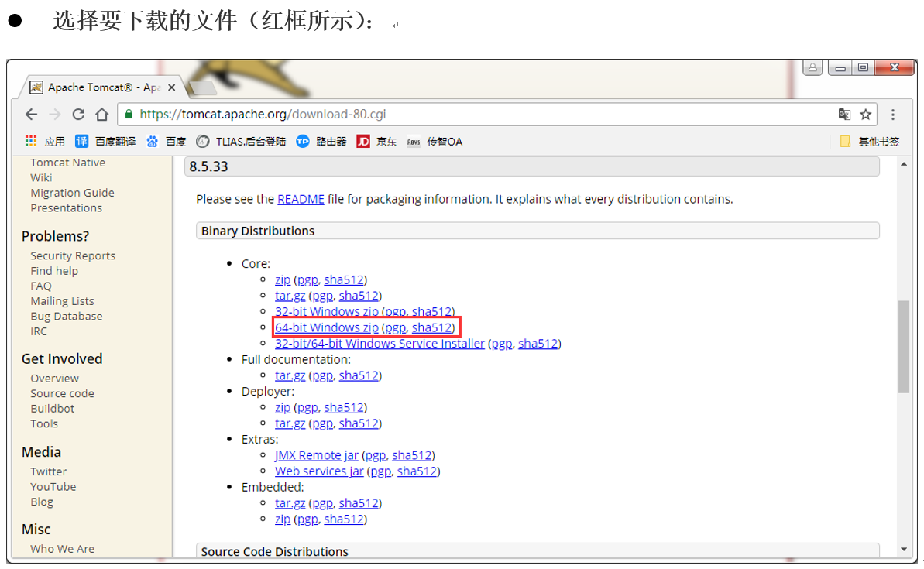
Task: Open the 路由器 bookmark
Action: click(321, 142)
